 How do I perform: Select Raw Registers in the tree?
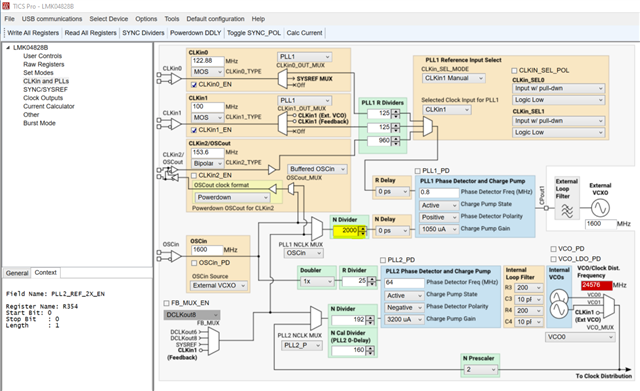pyautogui.click(x=44, y=64)
